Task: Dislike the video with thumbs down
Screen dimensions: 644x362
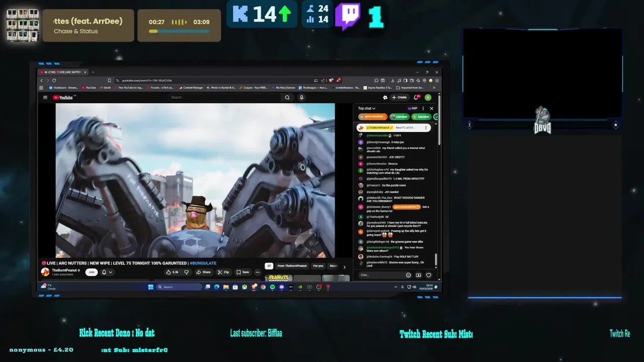Action: pos(186,272)
